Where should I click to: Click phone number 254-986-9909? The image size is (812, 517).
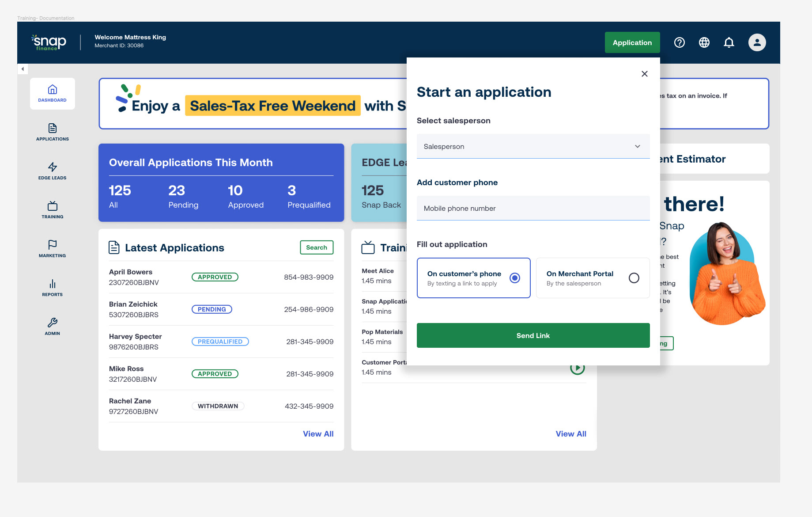coord(309,309)
